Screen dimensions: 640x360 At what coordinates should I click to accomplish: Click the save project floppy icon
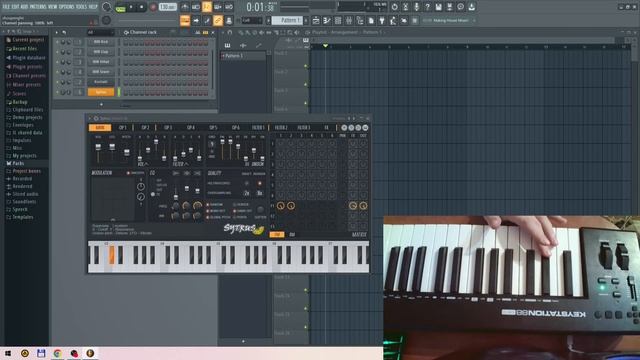(438, 7)
